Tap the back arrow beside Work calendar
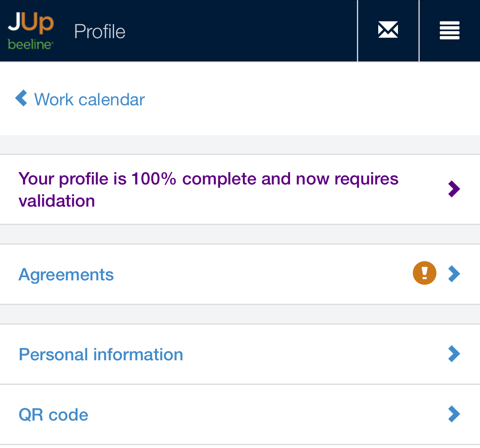This screenshot has height=448, width=480. point(21,98)
